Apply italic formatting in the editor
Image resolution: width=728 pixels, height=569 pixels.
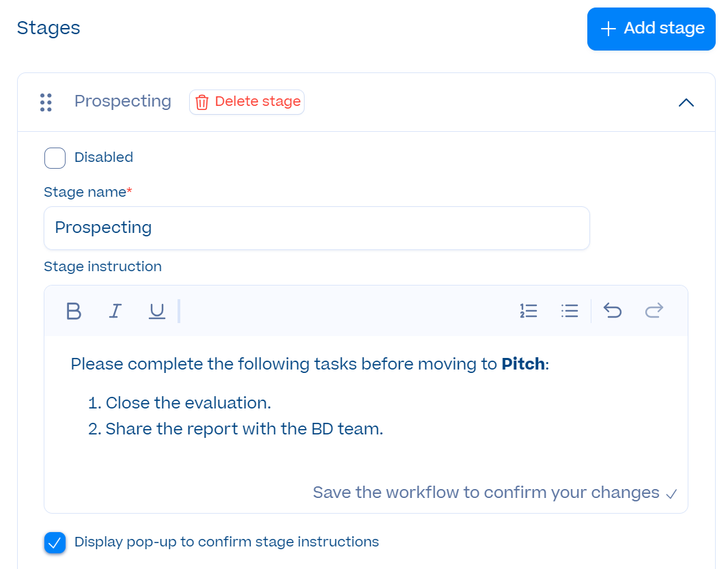pyautogui.click(x=115, y=311)
